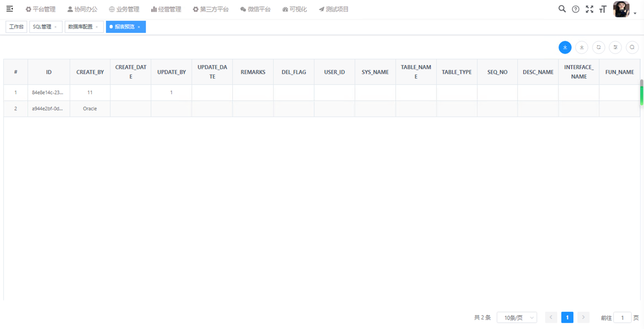
Task: Open the global search magnifier in header
Action: coord(562,9)
